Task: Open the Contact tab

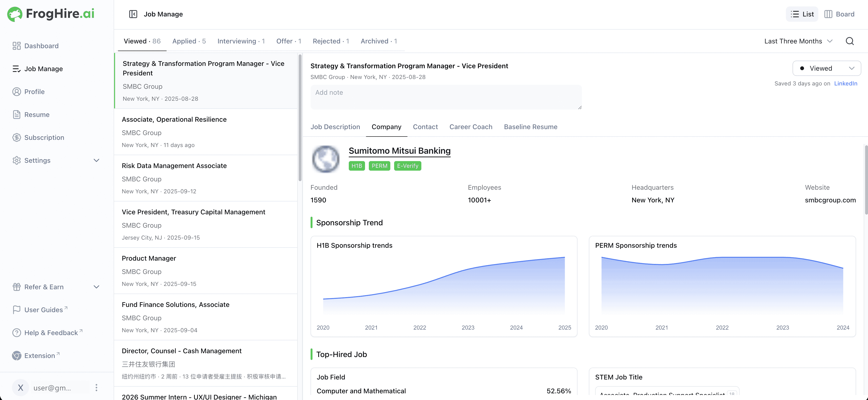Action: pyautogui.click(x=425, y=127)
